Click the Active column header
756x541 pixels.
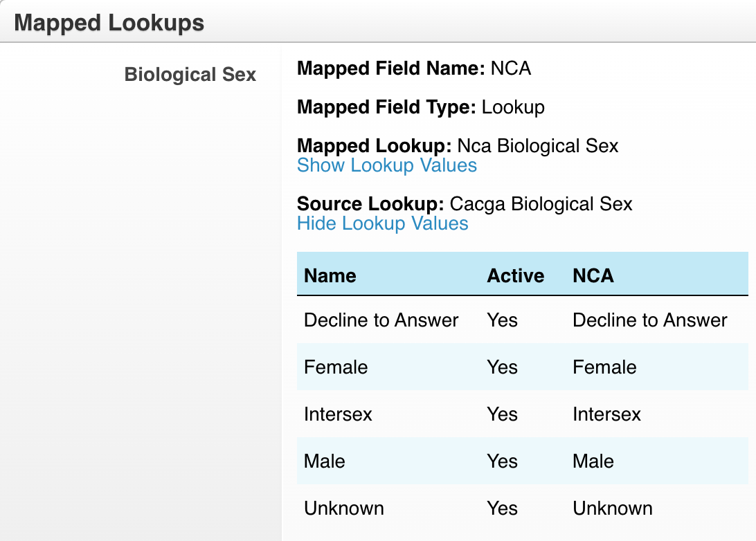click(x=515, y=276)
